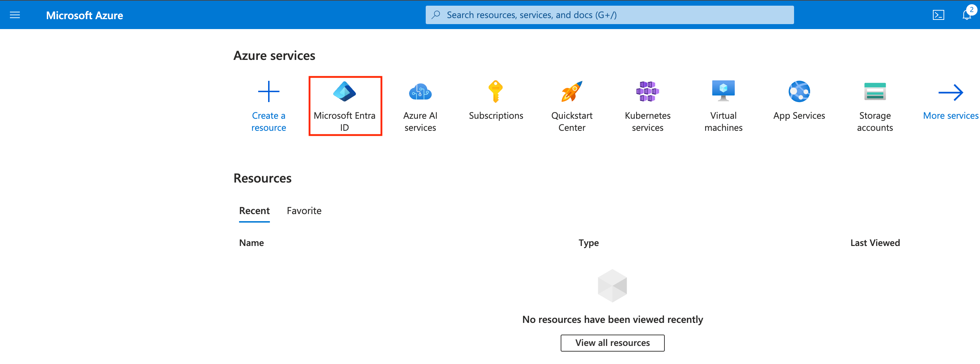Click the More services arrow icon
980x364 pixels.
[950, 93]
